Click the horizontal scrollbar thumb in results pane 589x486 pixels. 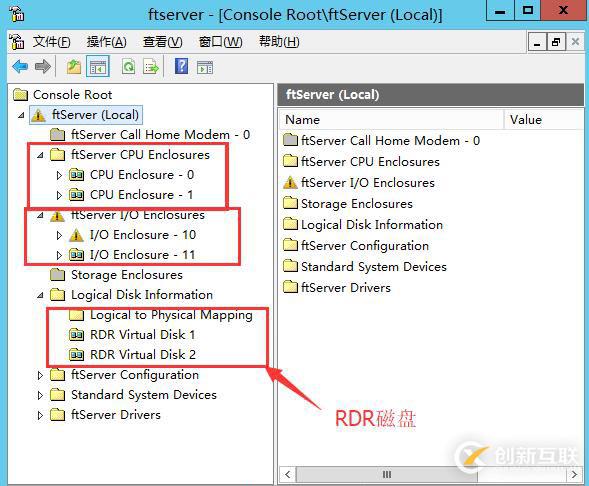coord(387,474)
